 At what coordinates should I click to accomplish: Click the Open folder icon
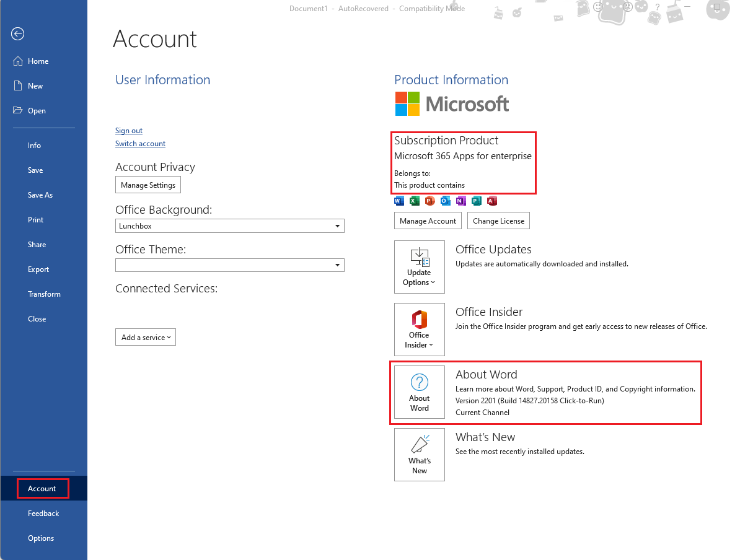pyautogui.click(x=18, y=110)
